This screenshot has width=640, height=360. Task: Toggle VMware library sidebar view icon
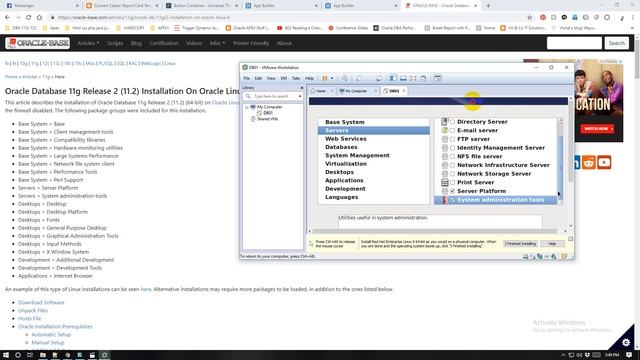(x=393, y=78)
